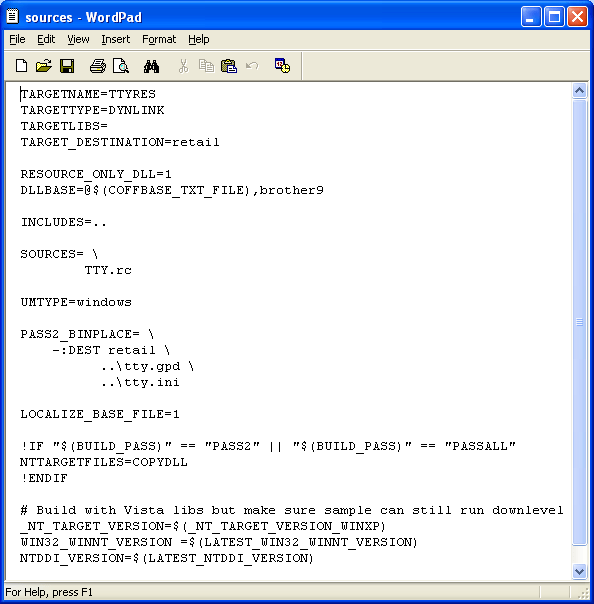Image resolution: width=594 pixels, height=604 pixels.
Task: Click the line UMTYPE=windows
Action: point(76,302)
